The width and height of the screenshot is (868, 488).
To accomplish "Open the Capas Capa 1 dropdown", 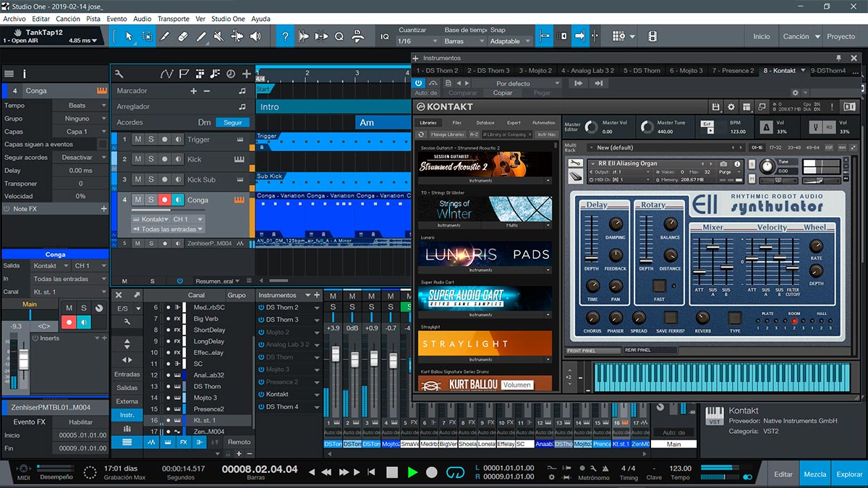I will (x=80, y=132).
